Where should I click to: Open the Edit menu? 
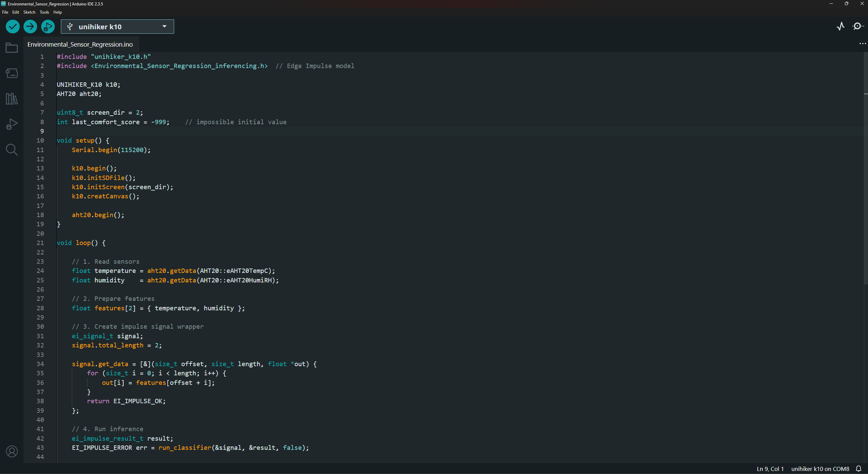16,12
